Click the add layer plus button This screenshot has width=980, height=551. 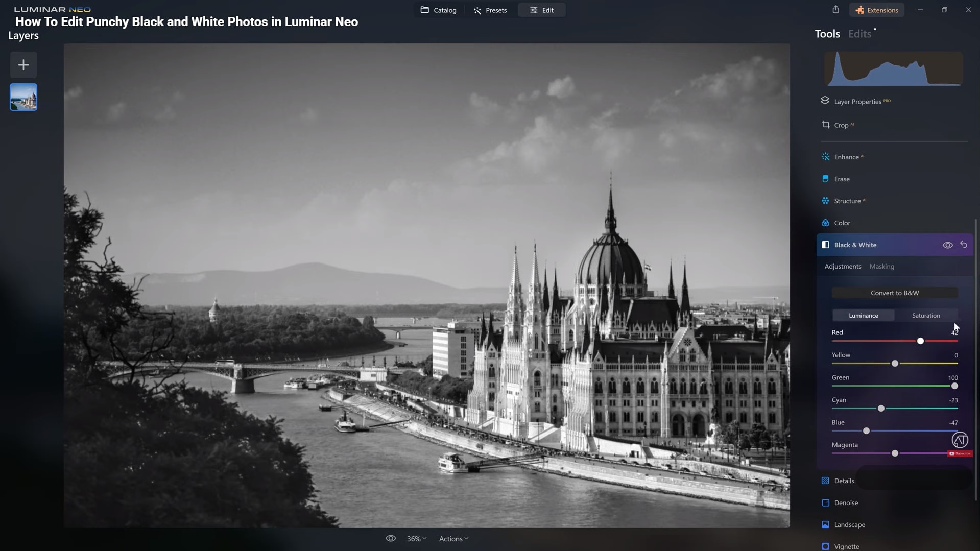pyautogui.click(x=23, y=65)
